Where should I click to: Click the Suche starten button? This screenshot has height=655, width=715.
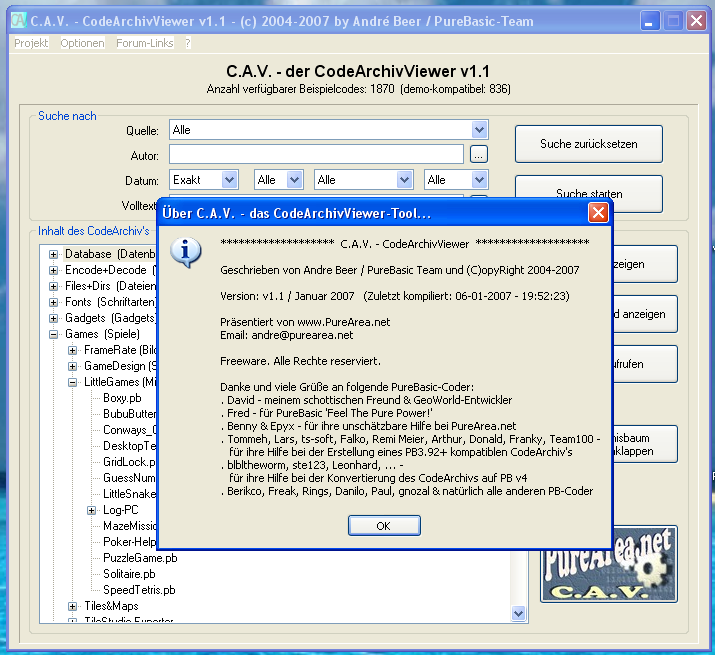tap(589, 193)
